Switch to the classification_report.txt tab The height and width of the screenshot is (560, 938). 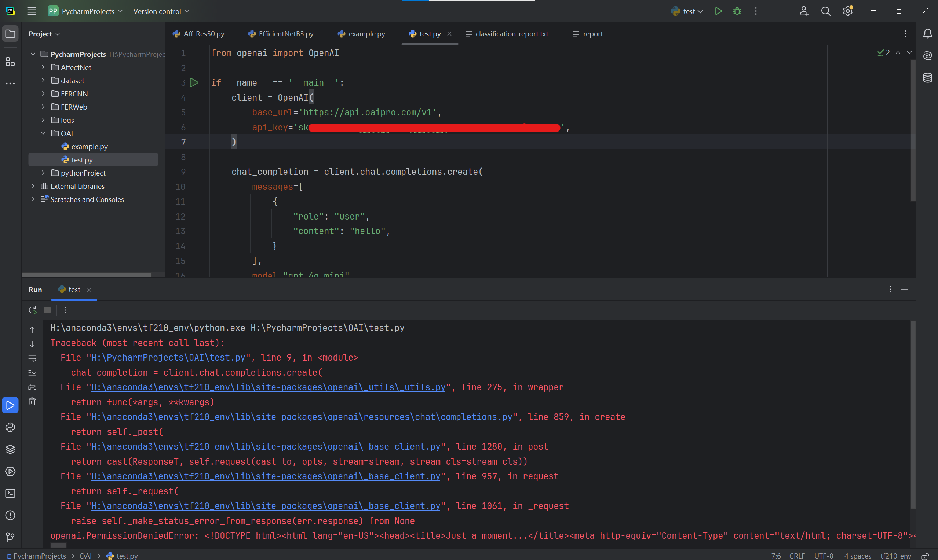pyautogui.click(x=507, y=34)
